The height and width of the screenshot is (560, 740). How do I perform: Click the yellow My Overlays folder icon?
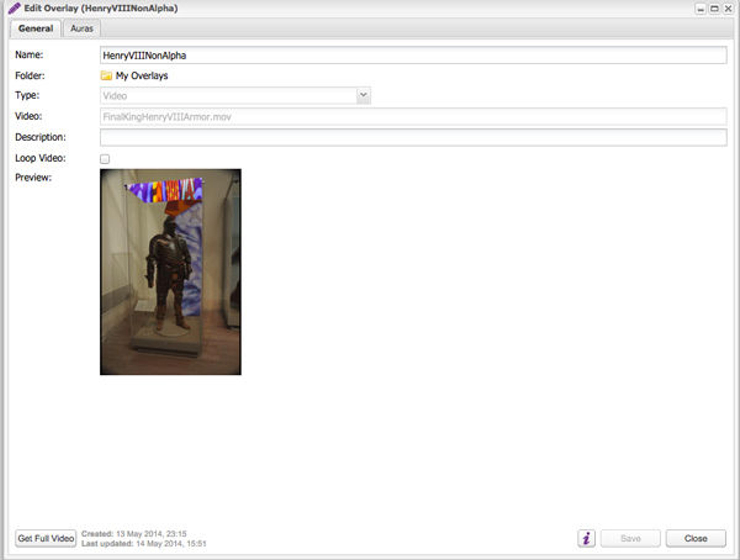tap(106, 76)
